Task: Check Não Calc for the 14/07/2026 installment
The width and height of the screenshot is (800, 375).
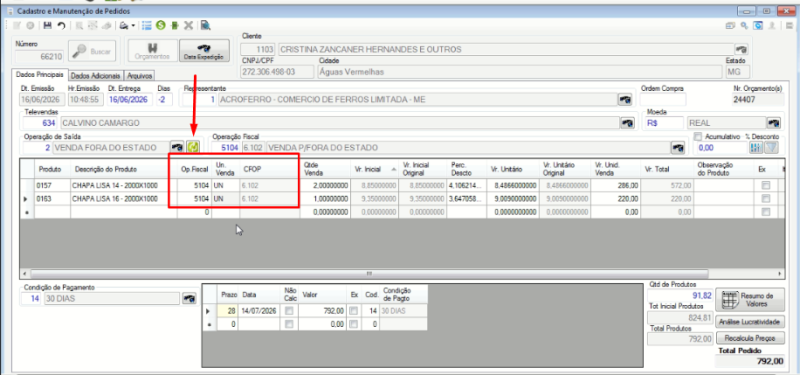Action: (x=289, y=311)
